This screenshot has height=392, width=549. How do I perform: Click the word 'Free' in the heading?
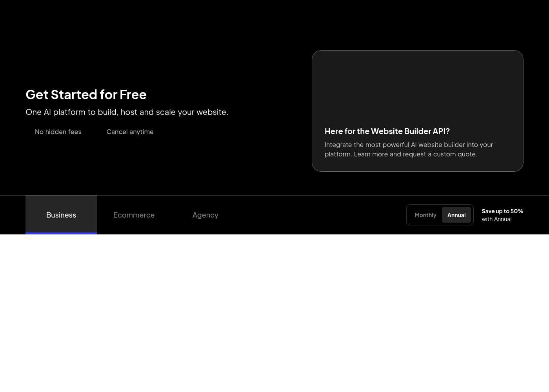(x=133, y=94)
